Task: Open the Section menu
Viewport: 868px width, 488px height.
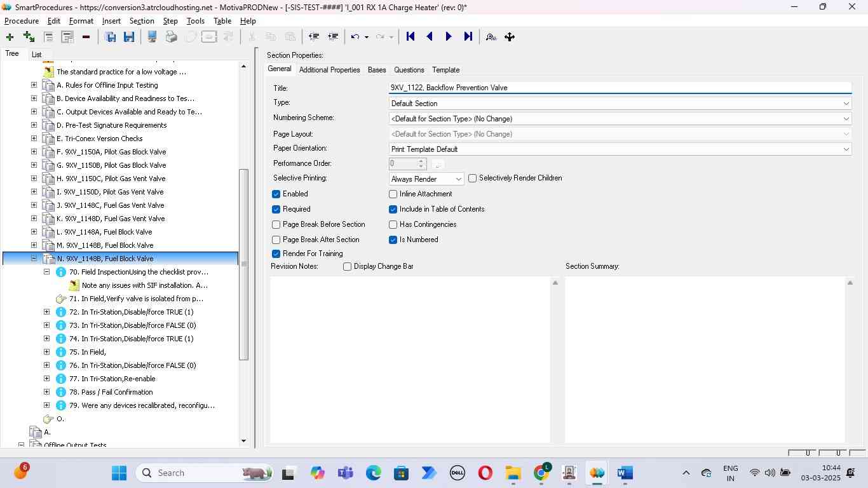Action: pyautogui.click(x=142, y=21)
